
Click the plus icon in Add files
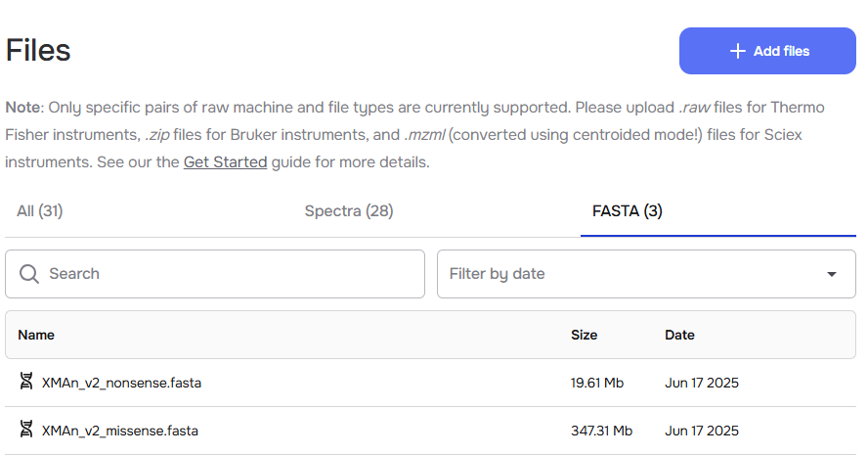pyautogui.click(x=737, y=51)
